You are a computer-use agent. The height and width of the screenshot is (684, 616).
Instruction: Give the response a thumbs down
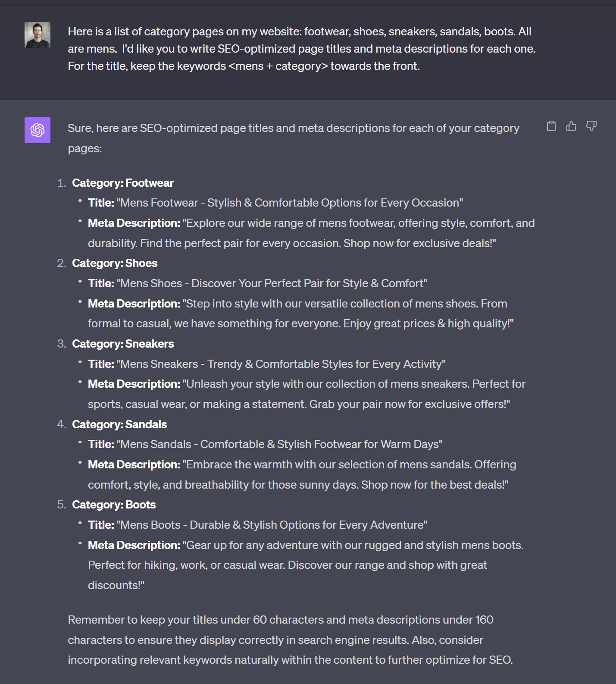(591, 126)
